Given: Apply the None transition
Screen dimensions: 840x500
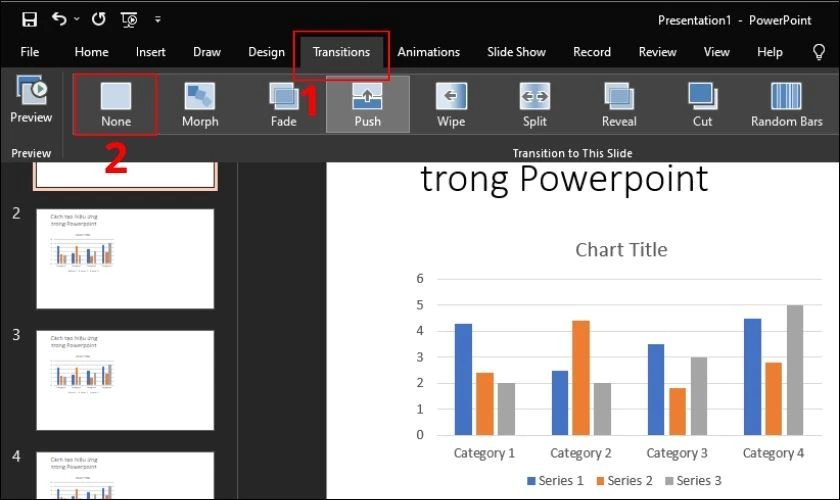Looking at the screenshot, I should click(x=116, y=105).
